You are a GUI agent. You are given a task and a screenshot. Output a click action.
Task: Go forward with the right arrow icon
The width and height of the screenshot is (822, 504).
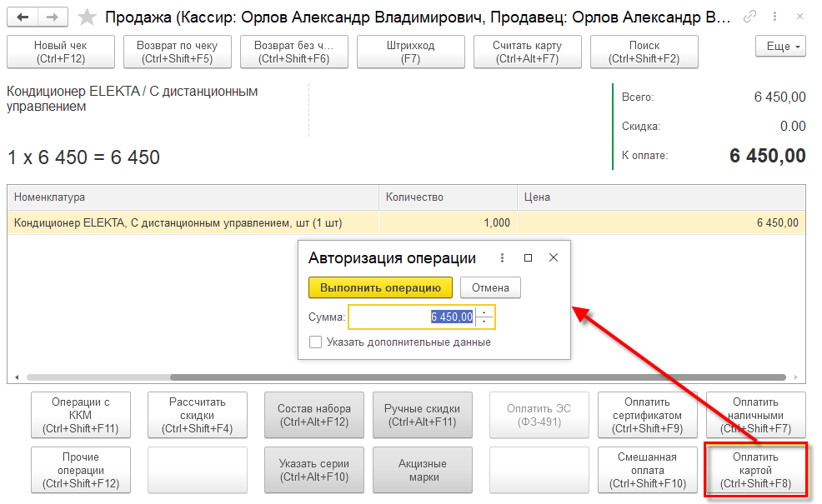coord(53,17)
